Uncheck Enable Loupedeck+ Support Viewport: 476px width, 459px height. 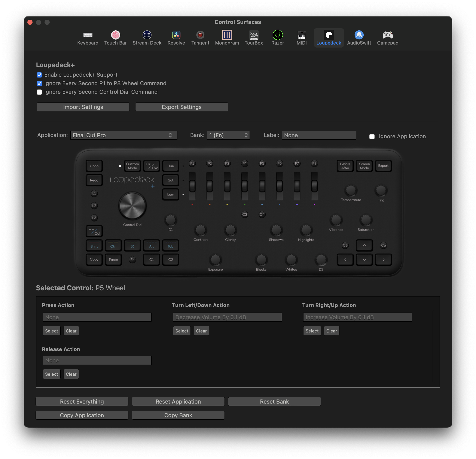[x=39, y=75]
